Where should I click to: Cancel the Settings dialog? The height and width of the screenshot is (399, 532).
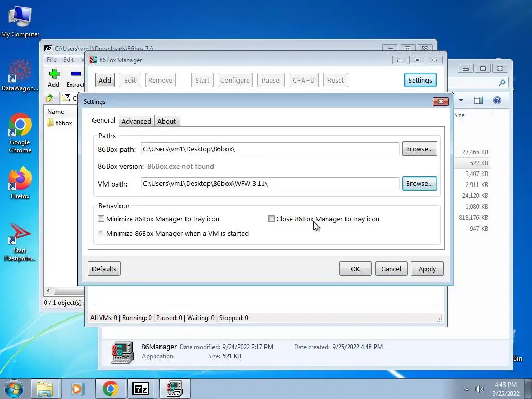coord(391,269)
